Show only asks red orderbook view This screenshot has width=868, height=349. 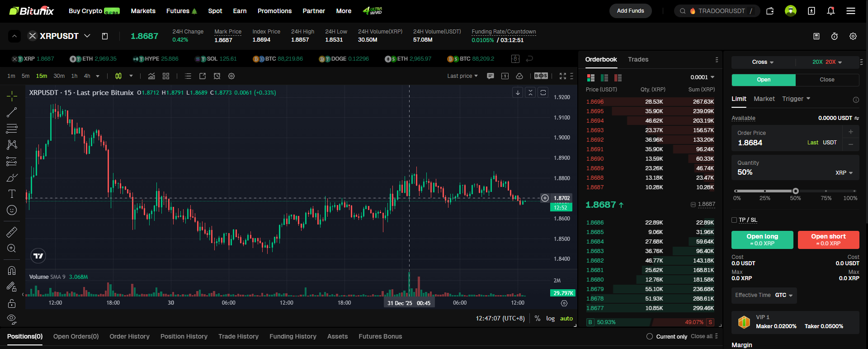coord(618,77)
